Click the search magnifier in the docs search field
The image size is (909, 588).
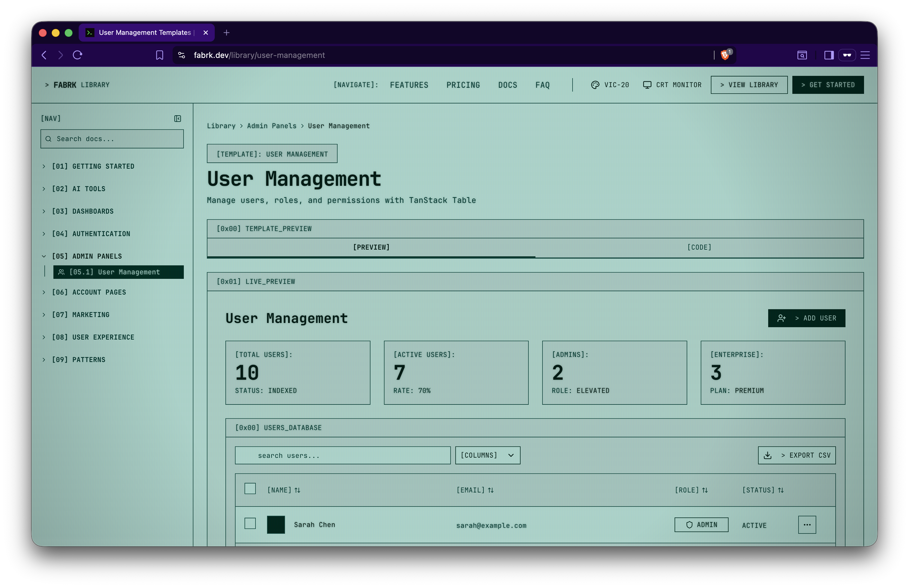[x=48, y=139]
